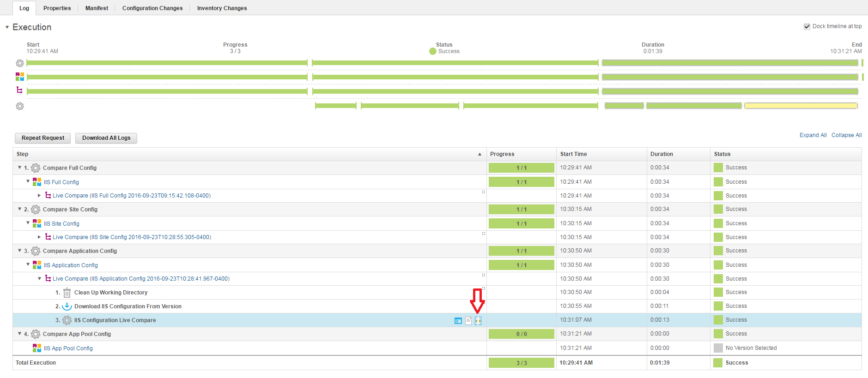The height and width of the screenshot is (378, 868).
Task: Click the download icon for Download IIS Configuration
Action: tap(67, 306)
